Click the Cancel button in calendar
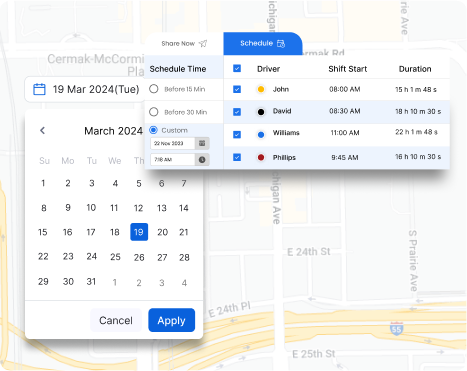 (x=116, y=320)
